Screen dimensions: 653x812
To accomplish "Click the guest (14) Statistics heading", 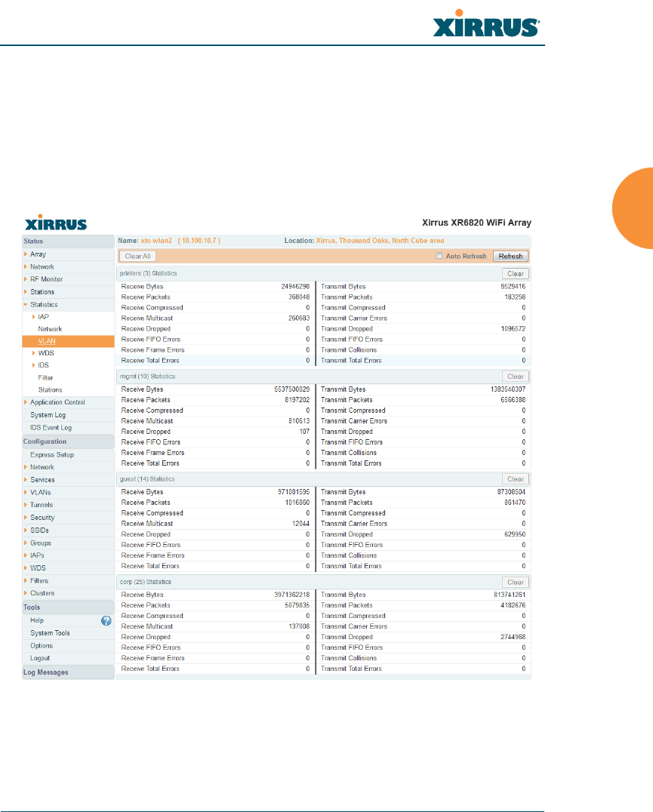I will [147, 479].
